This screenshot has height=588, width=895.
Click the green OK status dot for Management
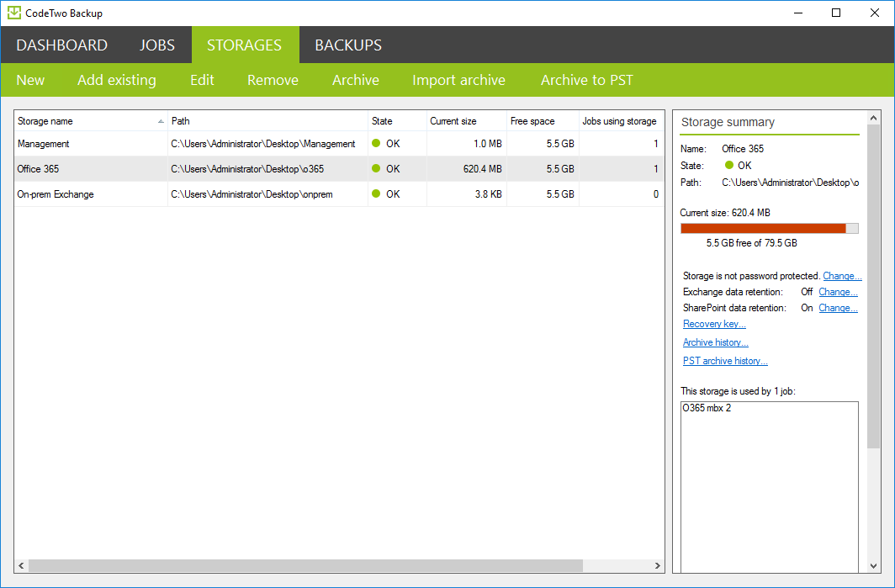coord(375,143)
